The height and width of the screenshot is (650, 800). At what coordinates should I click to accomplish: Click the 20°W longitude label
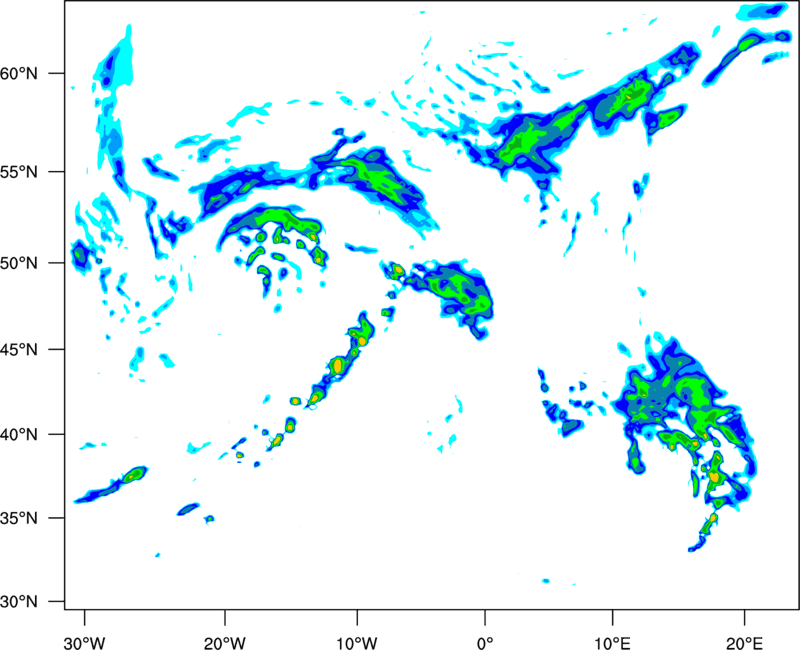[x=225, y=643]
